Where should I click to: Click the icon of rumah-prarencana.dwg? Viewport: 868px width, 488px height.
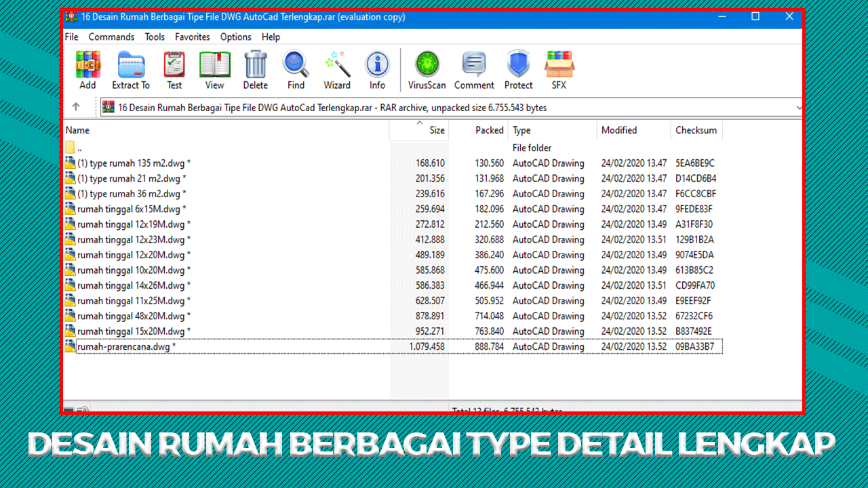71,346
